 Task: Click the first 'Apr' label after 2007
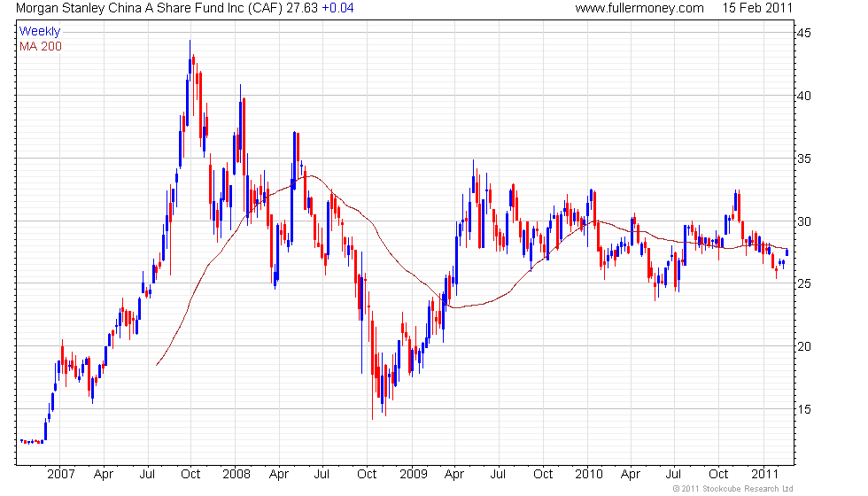104,475
